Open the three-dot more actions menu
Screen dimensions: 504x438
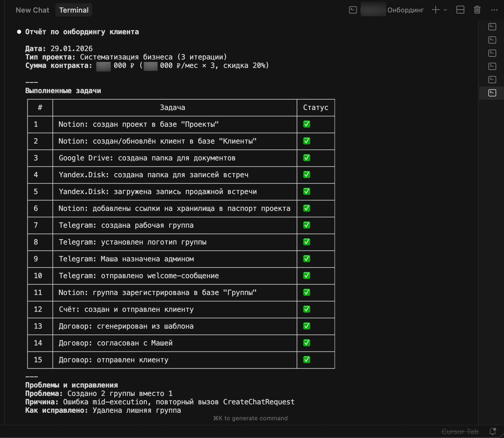point(494,10)
